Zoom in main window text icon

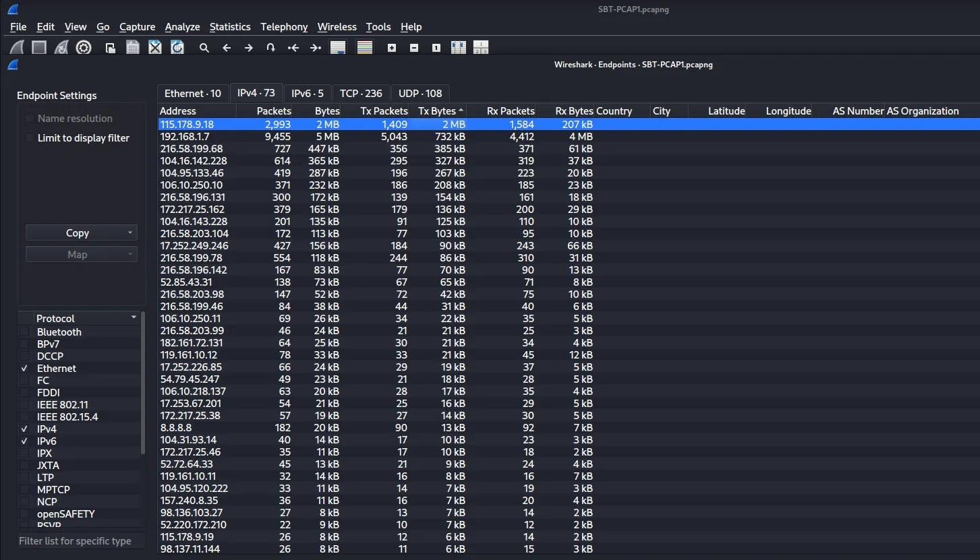tap(392, 48)
